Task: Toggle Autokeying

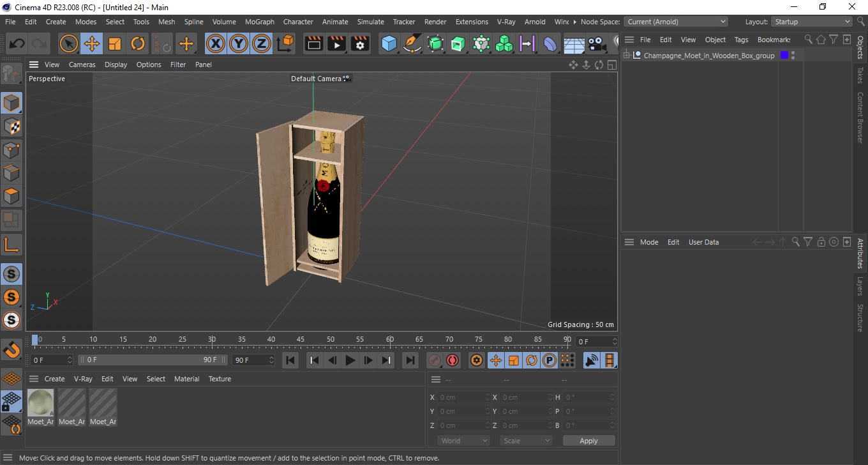Action: pos(453,360)
